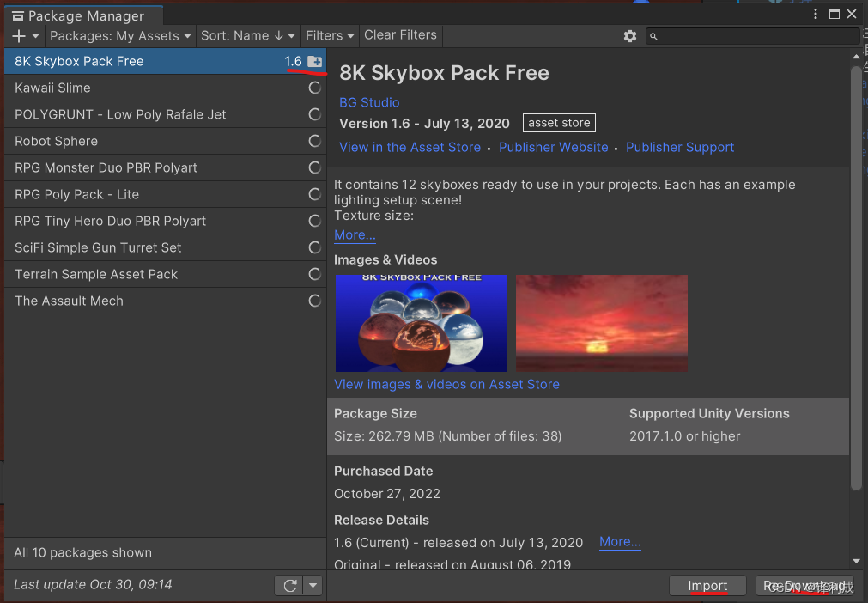This screenshot has height=603, width=868.
Task: Open the skybox spheres thumbnail image
Action: click(x=422, y=323)
